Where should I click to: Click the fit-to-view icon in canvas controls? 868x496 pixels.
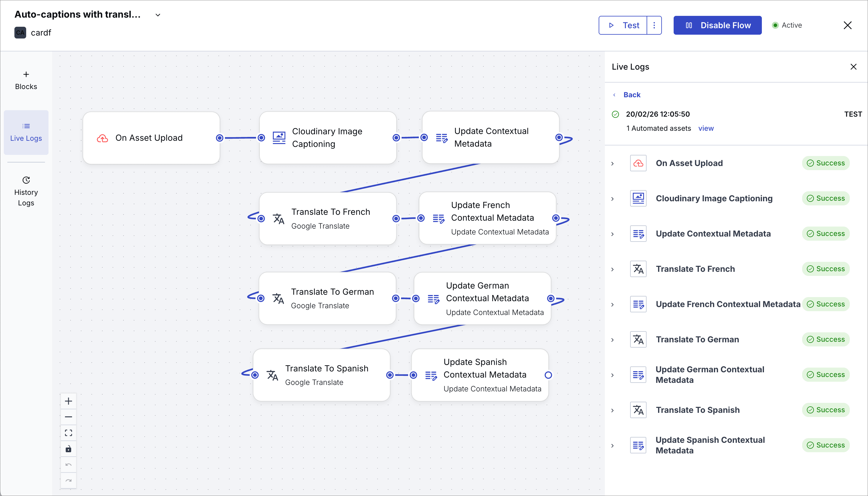click(69, 433)
